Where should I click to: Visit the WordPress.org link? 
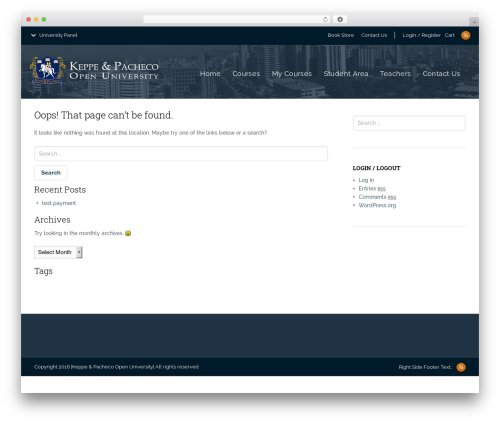377,205
